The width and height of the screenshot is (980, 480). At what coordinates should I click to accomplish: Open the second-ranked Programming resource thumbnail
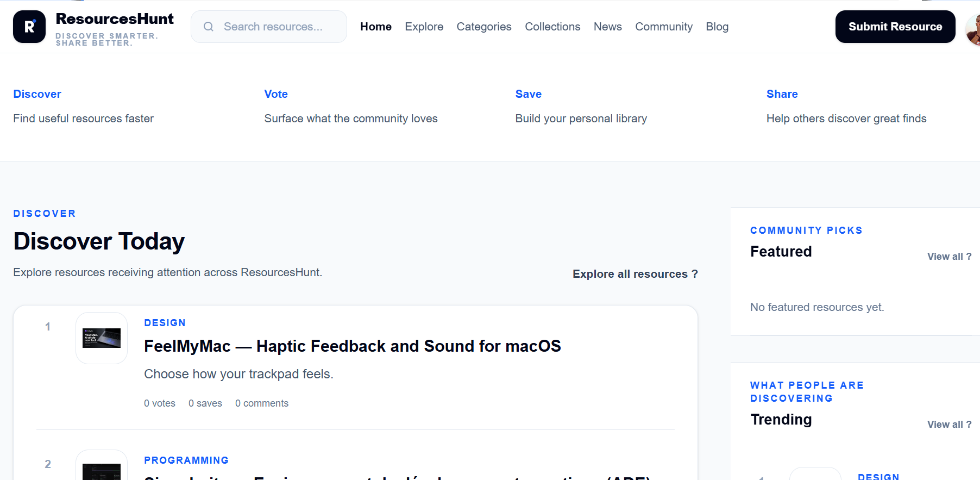(102, 465)
